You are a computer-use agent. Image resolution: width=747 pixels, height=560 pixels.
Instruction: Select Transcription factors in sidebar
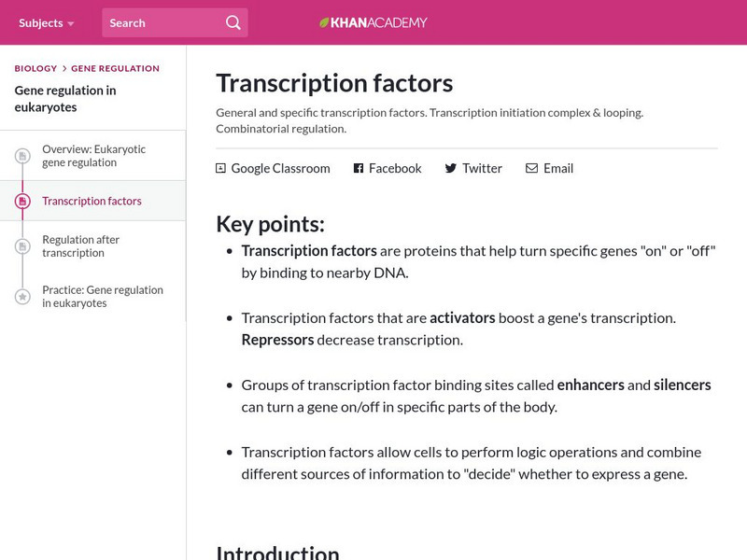(x=92, y=201)
